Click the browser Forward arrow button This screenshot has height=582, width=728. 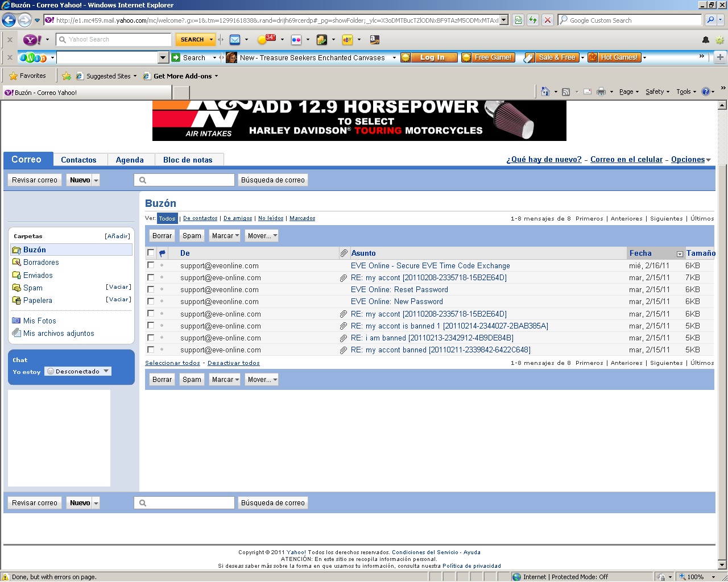(24, 20)
